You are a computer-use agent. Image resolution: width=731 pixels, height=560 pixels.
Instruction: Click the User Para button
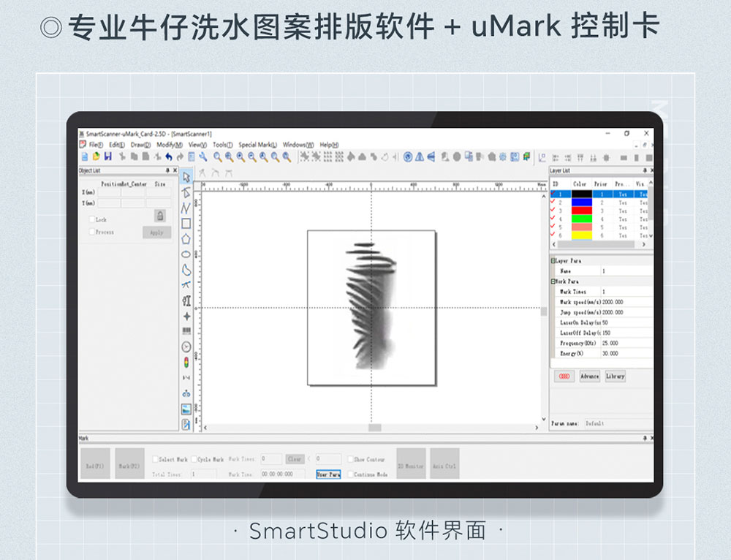(x=328, y=474)
